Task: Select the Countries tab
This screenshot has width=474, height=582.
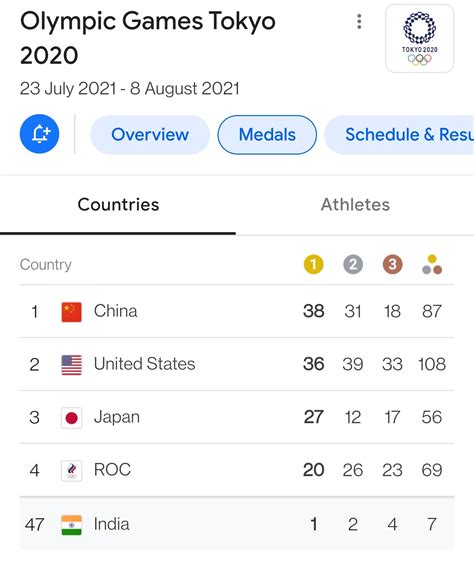Action: pyautogui.click(x=118, y=205)
